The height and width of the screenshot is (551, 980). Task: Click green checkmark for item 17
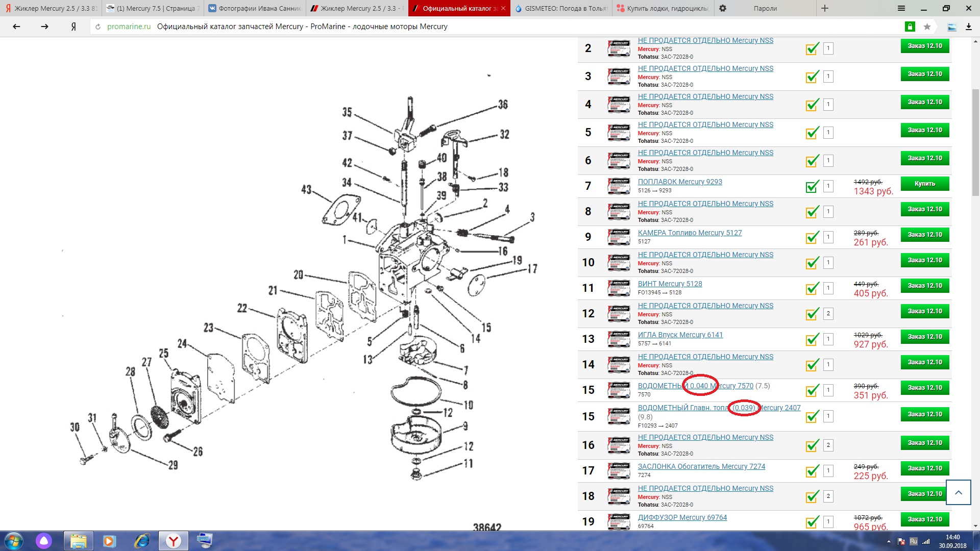[812, 470]
